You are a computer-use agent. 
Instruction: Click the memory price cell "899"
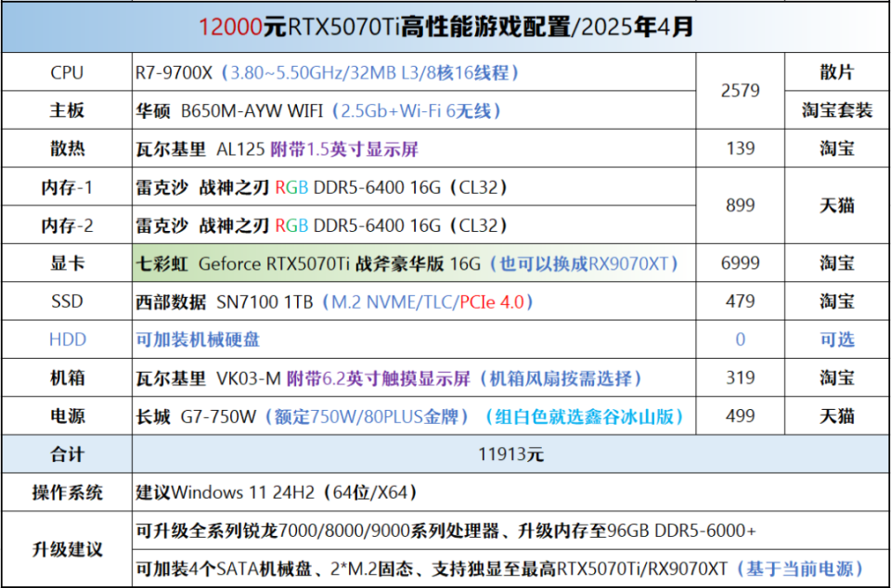(x=741, y=206)
